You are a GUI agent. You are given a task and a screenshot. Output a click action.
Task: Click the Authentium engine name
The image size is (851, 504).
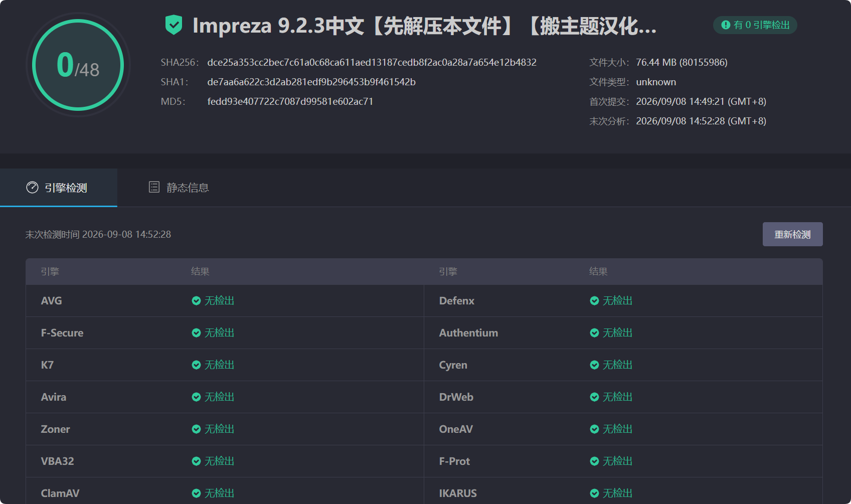(x=468, y=333)
